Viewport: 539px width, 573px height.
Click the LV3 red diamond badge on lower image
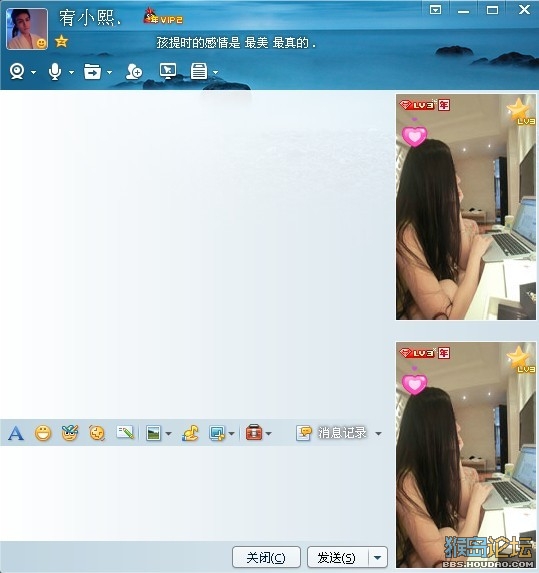[x=418, y=353]
